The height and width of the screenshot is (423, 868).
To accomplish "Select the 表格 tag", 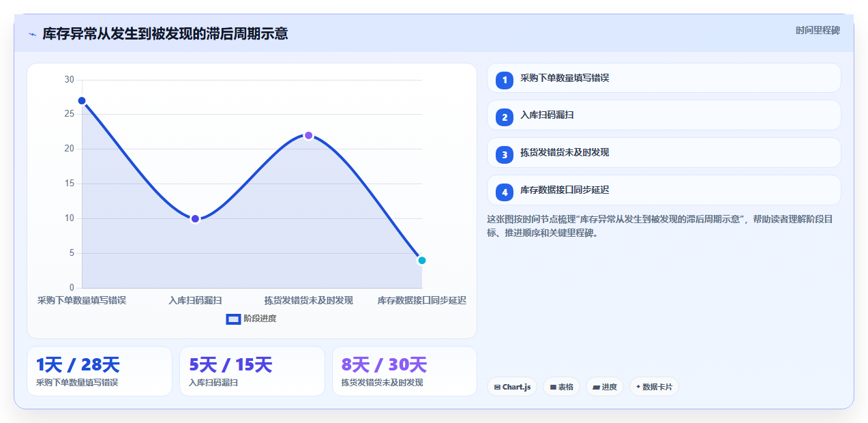I will coord(561,387).
